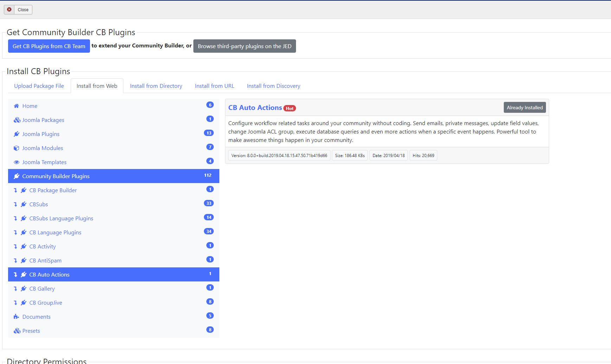The image size is (611, 364).
Task: Click the Size: 186.48 KBs box
Action: (x=350, y=155)
